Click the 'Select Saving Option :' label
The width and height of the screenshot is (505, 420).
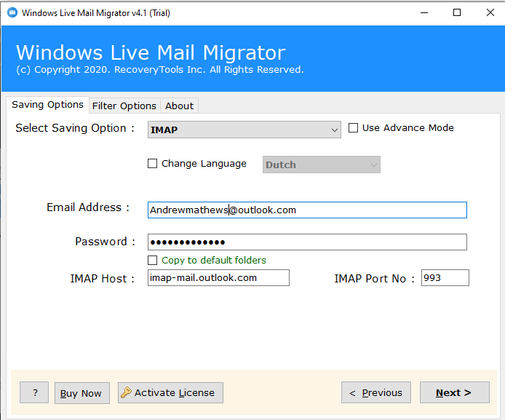(x=75, y=128)
